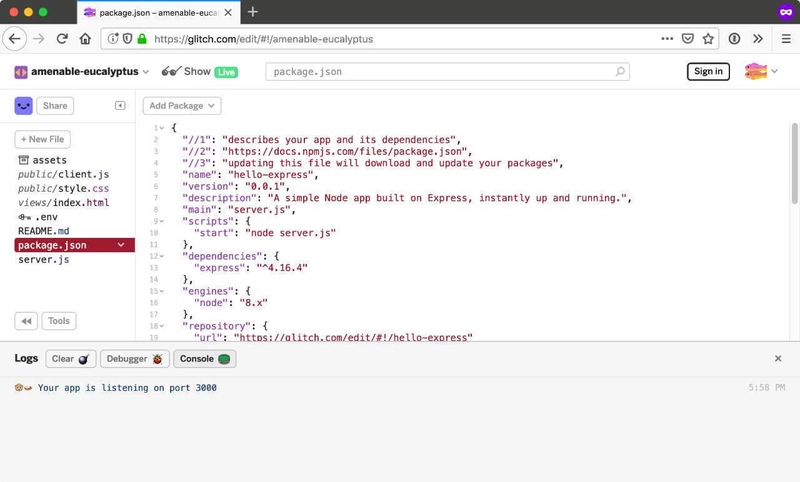Open a new browser tab with plus
Viewport: 800px width, 482px height.
pos(253,12)
